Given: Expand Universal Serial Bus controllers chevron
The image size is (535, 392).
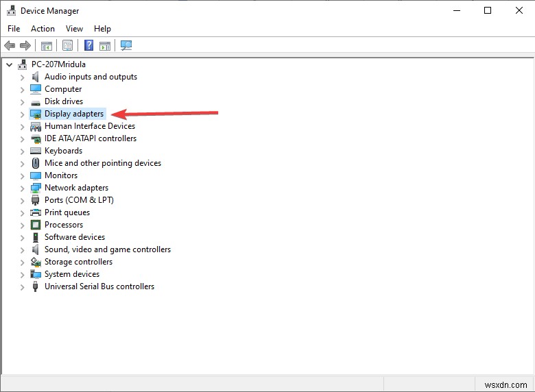Looking at the screenshot, I should point(22,287).
